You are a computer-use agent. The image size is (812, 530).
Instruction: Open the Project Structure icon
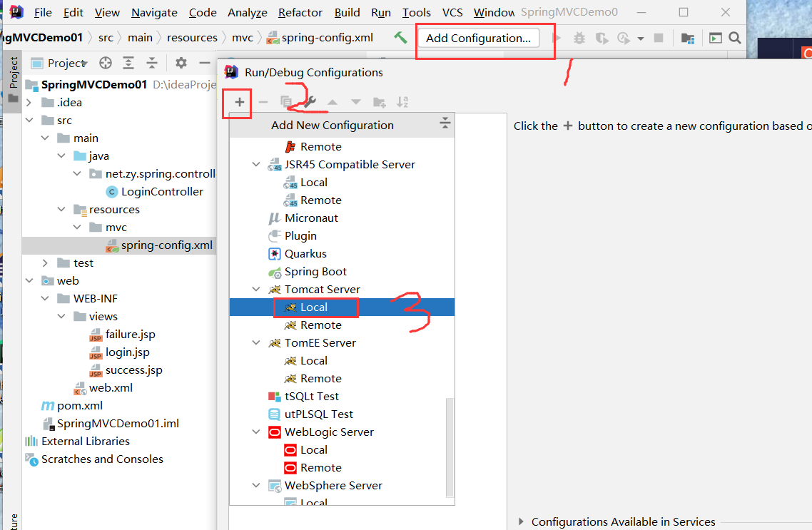[x=688, y=38]
